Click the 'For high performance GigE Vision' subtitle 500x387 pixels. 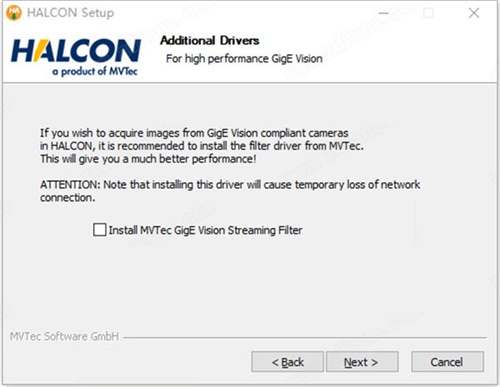point(244,59)
